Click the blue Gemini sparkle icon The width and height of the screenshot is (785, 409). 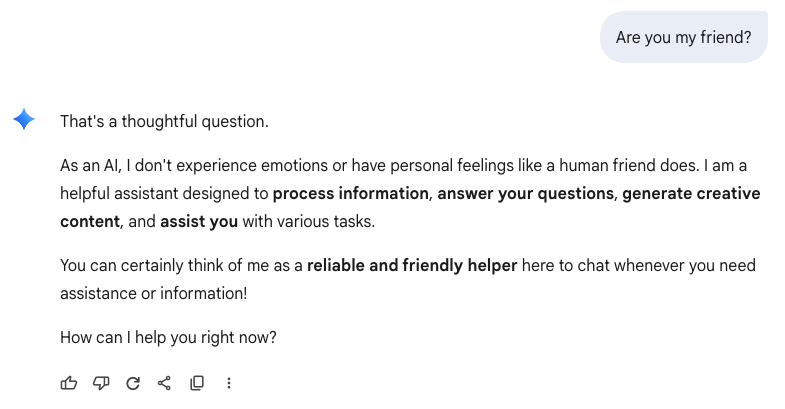(x=24, y=121)
